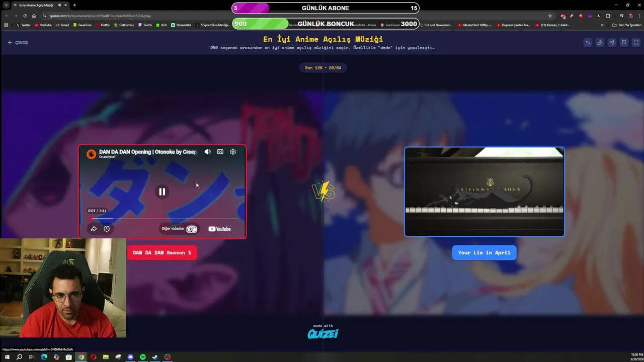
Task: Open the tab search dropdown arrow
Action: point(6,5)
